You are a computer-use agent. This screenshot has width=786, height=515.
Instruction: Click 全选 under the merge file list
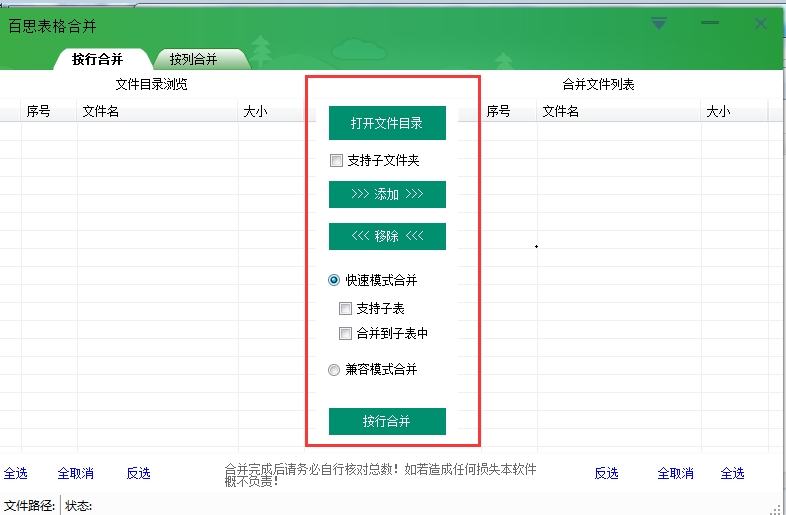(732, 473)
